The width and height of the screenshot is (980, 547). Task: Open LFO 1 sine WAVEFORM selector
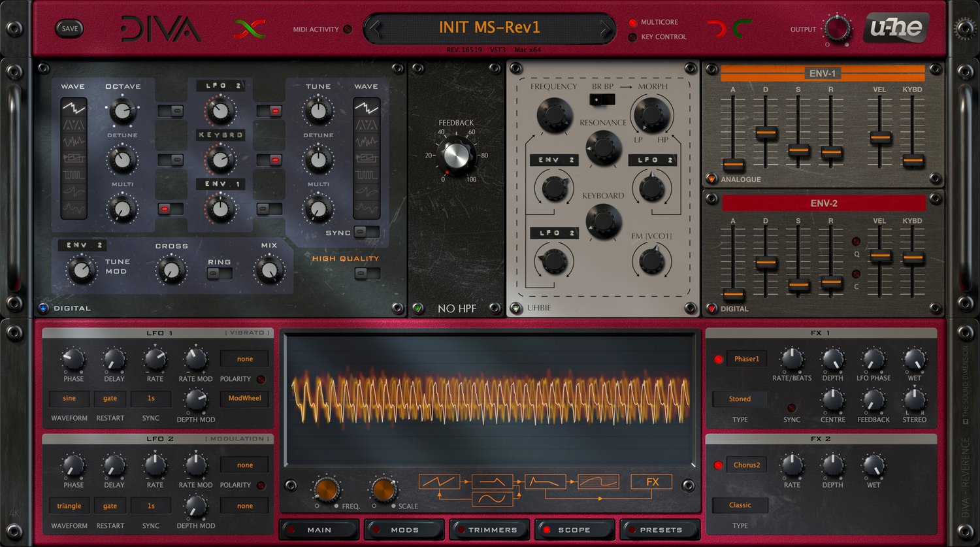69,398
